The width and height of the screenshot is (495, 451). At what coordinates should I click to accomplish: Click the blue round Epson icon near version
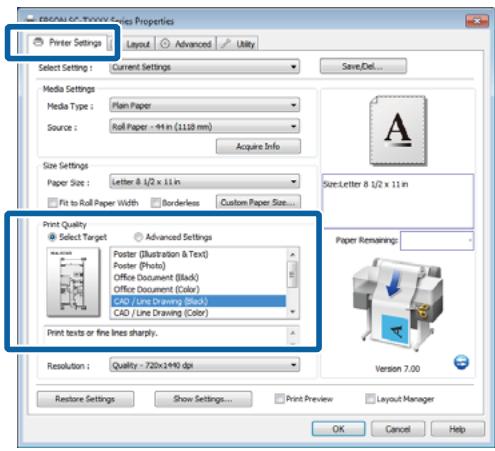coord(461,362)
